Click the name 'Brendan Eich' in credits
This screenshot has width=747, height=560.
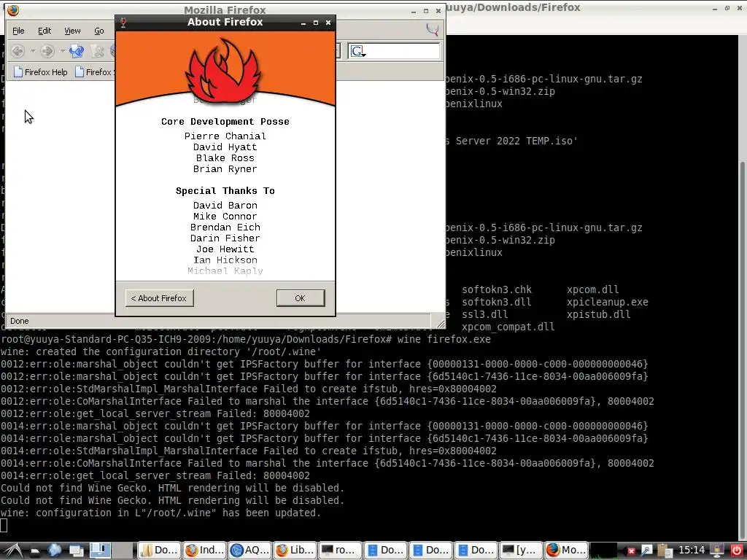(225, 227)
